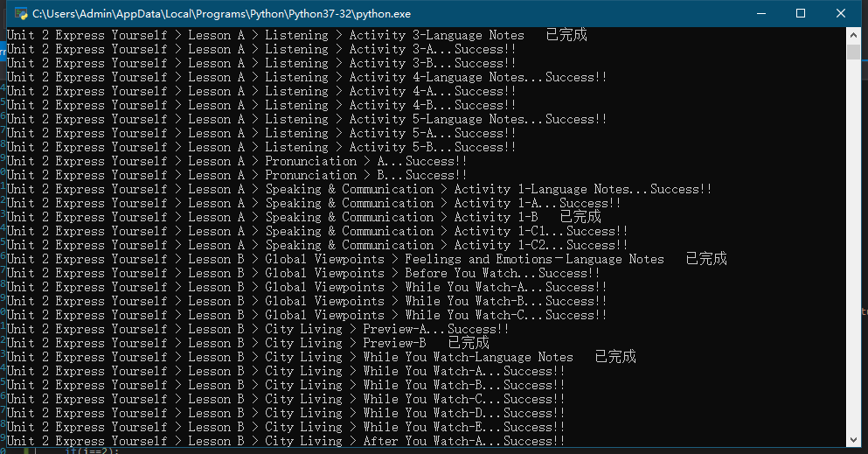Image resolution: width=868 pixels, height=454 pixels.
Task: Click the 'City Living > Preview-A...Success!!' line
Action: click(258, 330)
